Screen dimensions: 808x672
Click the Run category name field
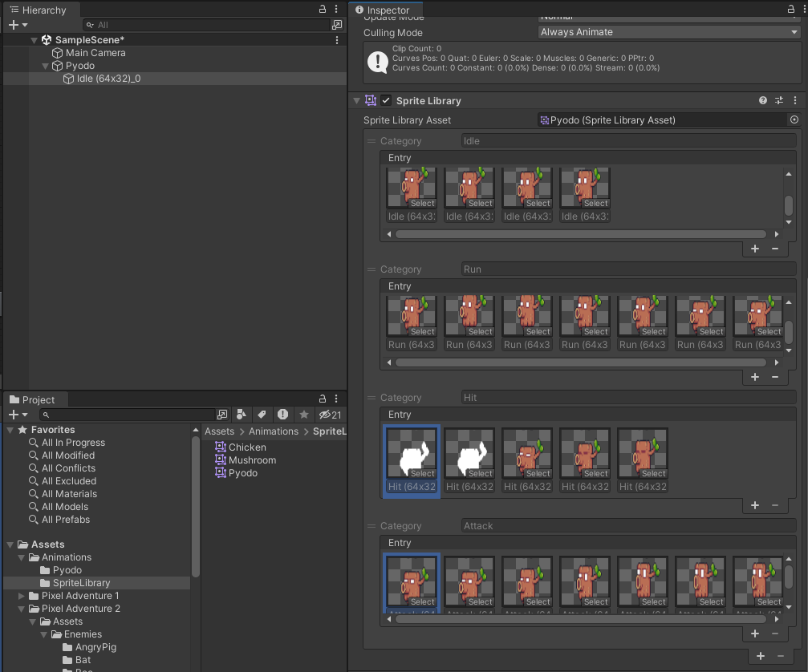628,269
